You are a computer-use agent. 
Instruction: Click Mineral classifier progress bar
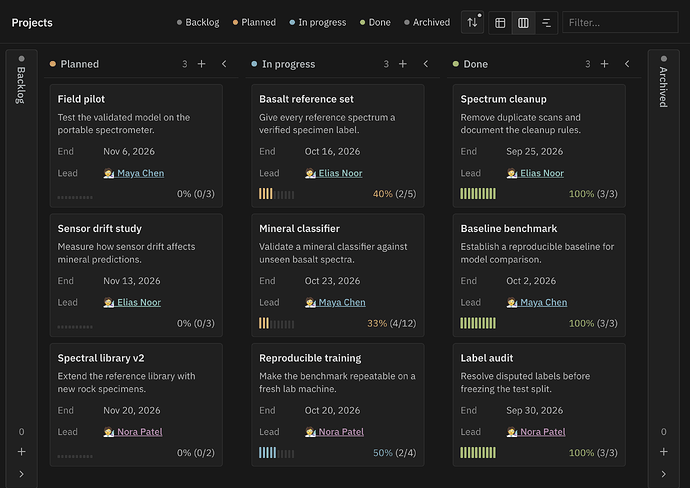276,323
